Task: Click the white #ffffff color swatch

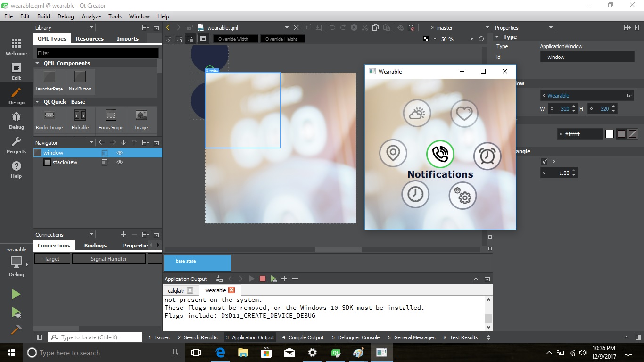Action: 609,134
